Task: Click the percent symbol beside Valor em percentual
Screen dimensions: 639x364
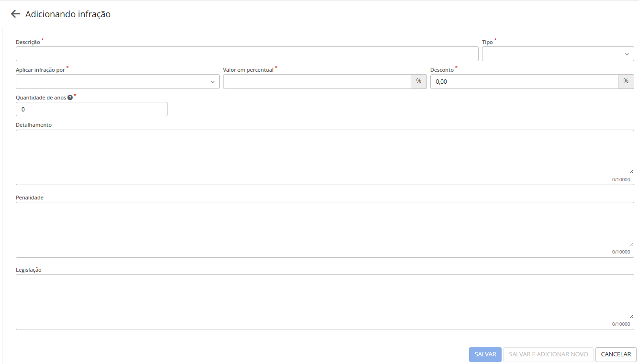Action: coord(419,81)
